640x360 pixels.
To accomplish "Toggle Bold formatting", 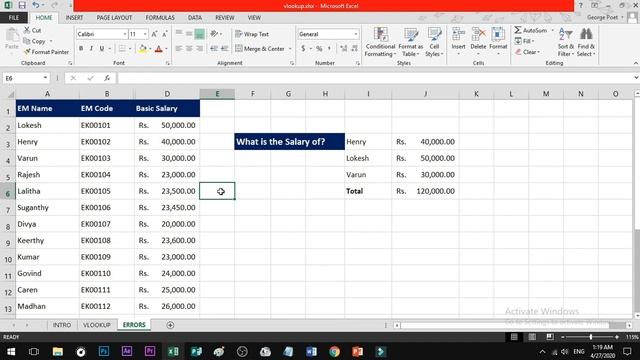I will click(x=81, y=49).
